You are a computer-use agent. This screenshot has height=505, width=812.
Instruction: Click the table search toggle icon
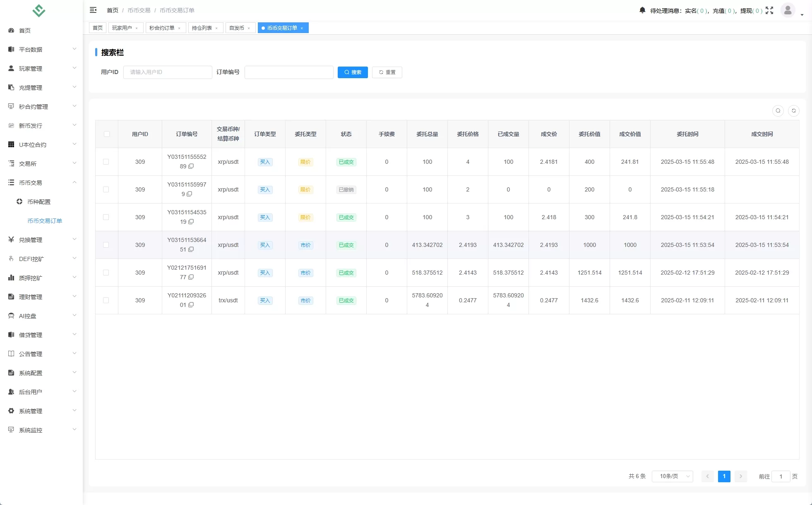click(778, 111)
